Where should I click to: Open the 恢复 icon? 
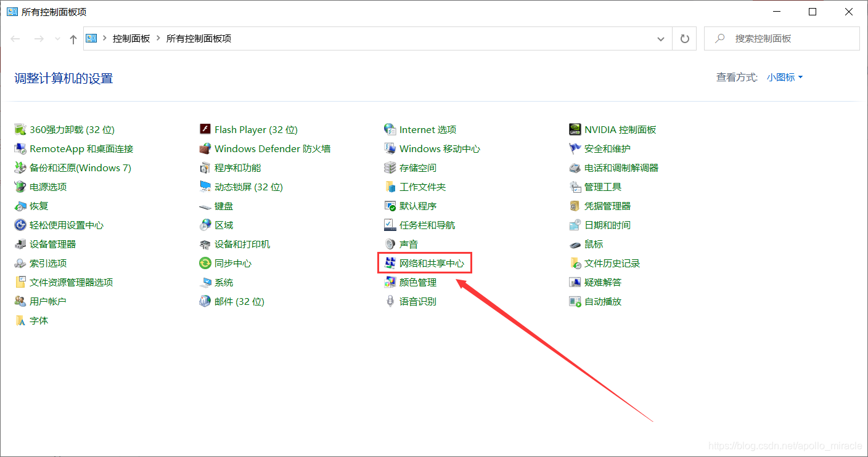pyautogui.click(x=20, y=206)
